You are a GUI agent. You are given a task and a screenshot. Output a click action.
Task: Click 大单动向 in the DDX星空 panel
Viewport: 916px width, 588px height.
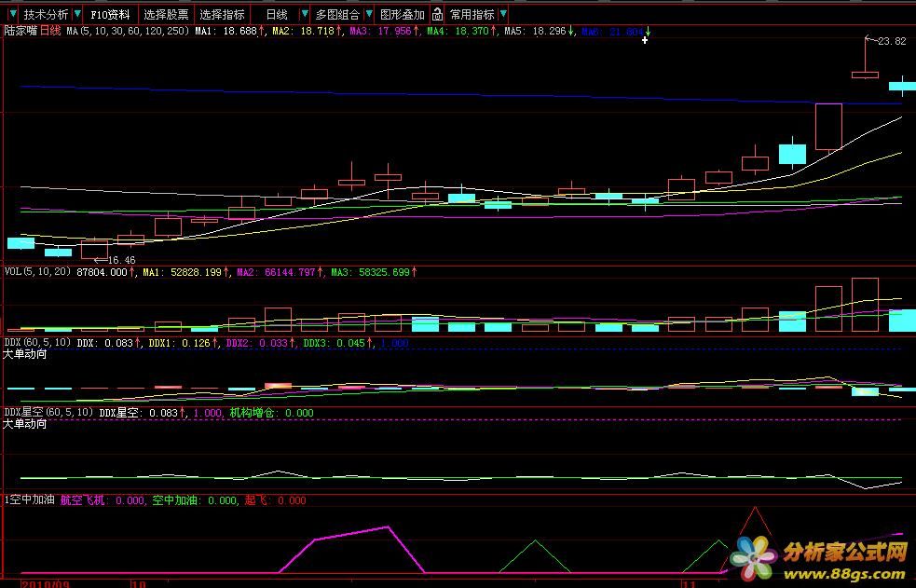[x=25, y=423]
